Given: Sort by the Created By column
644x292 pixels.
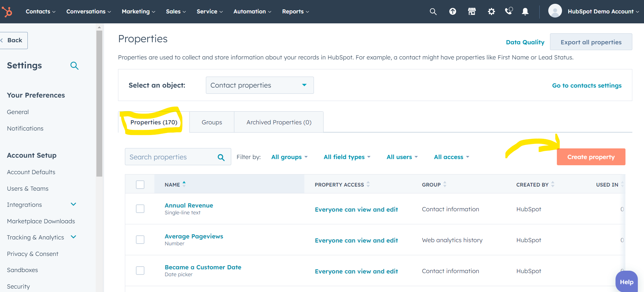Looking at the screenshot, I should (553, 184).
